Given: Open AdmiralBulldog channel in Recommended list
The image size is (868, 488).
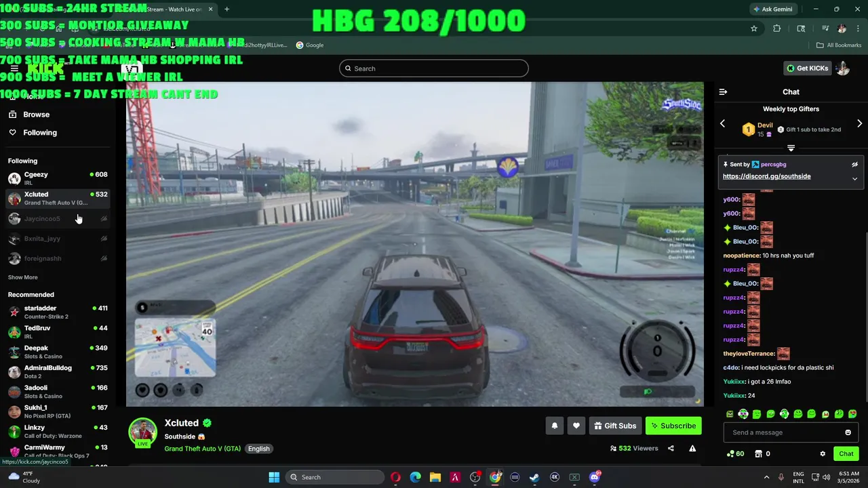Looking at the screenshot, I should (58, 371).
